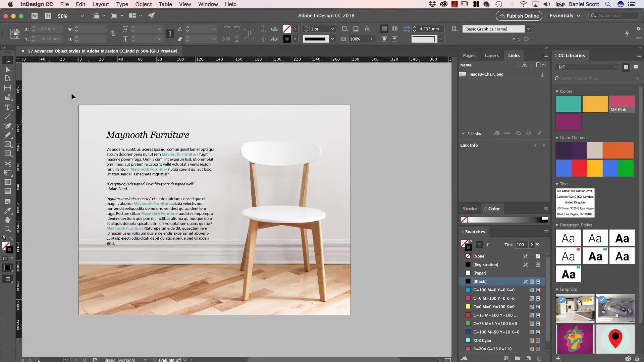Click the grayscale ramp in Color panel
The height and width of the screenshot is (362, 644).
(x=504, y=220)
